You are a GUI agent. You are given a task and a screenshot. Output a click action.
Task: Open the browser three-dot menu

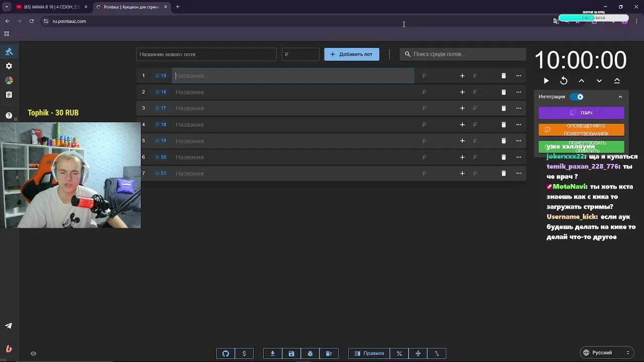636,21
